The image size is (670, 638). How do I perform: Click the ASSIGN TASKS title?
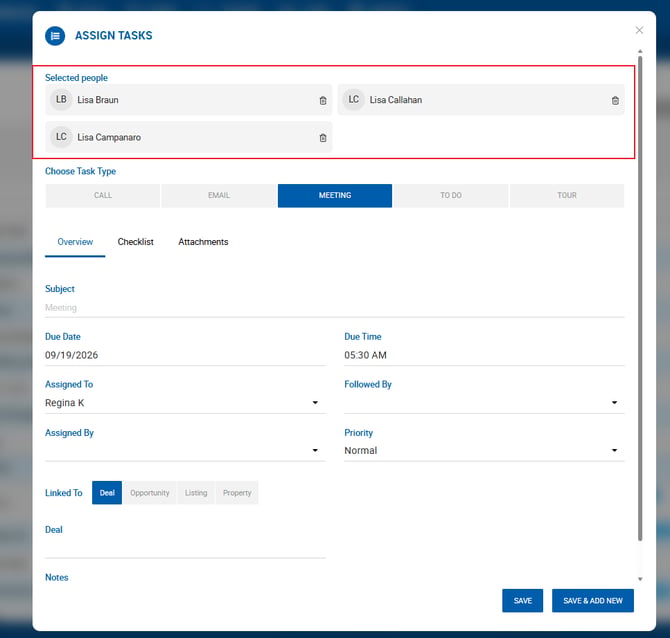114,35
